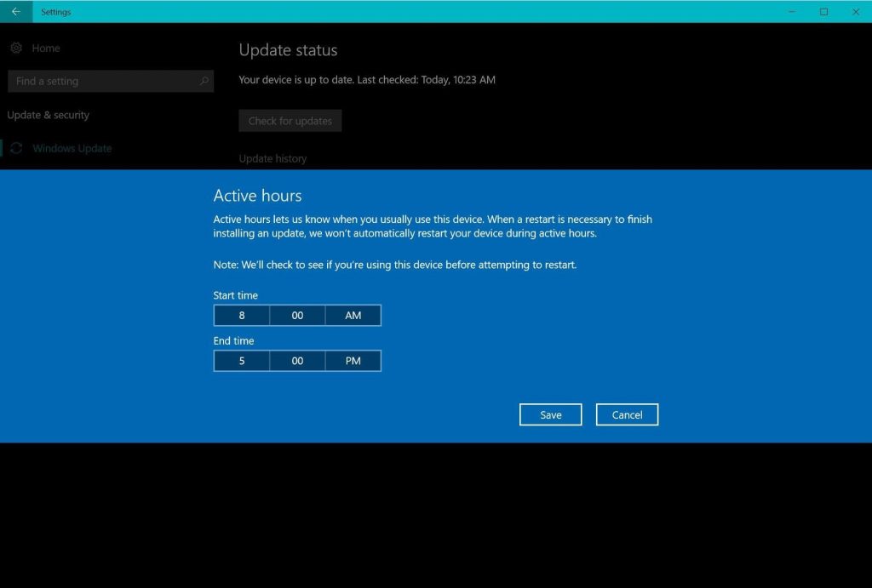Minimize the Settings window
Screen dimensions: 872x588
point(792,12)
